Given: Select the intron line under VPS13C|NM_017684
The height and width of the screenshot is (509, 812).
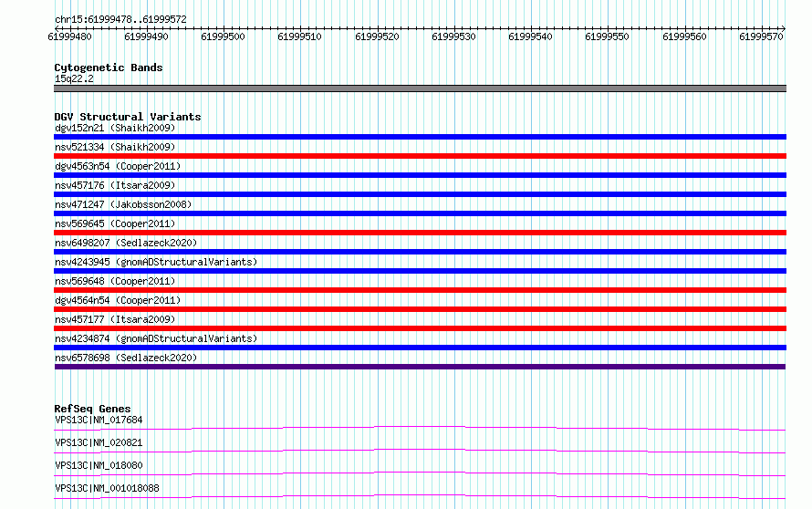Looking at the screenshot, I should click(x=420, y=428).
